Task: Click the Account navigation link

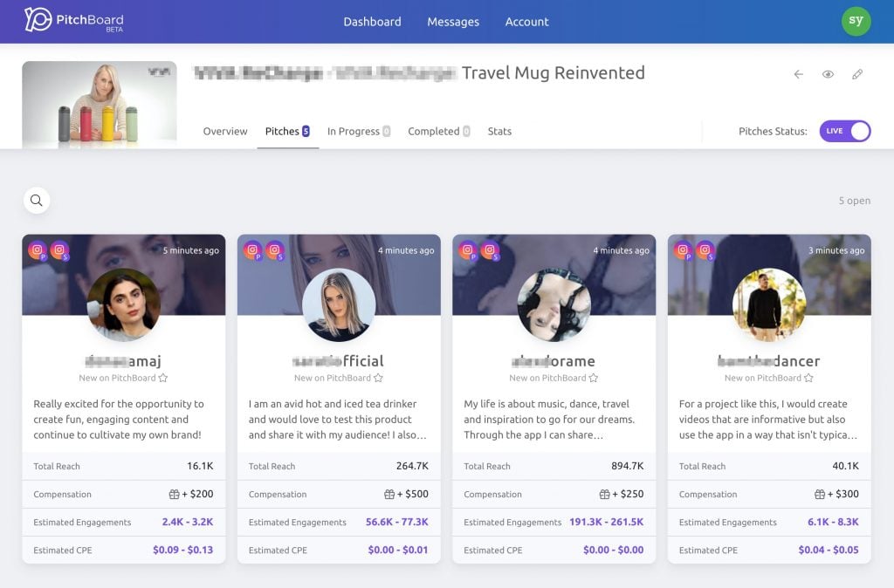Action: [x=526, y=22]
